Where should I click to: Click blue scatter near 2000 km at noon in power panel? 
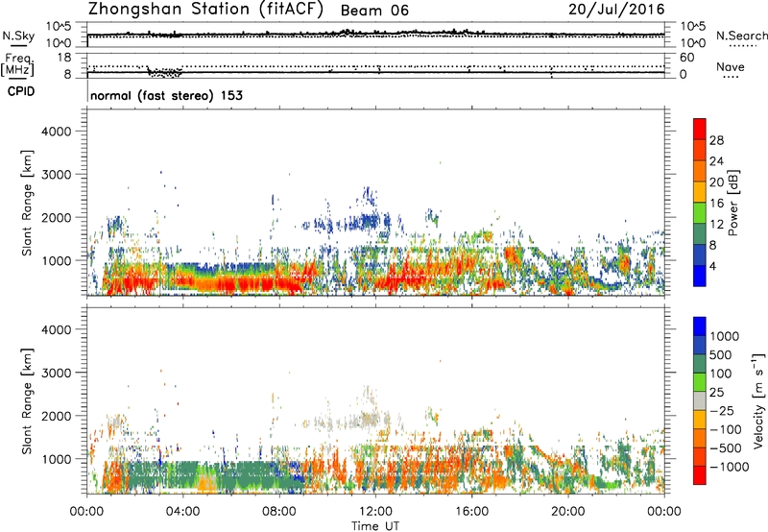(x=370, y=223)
